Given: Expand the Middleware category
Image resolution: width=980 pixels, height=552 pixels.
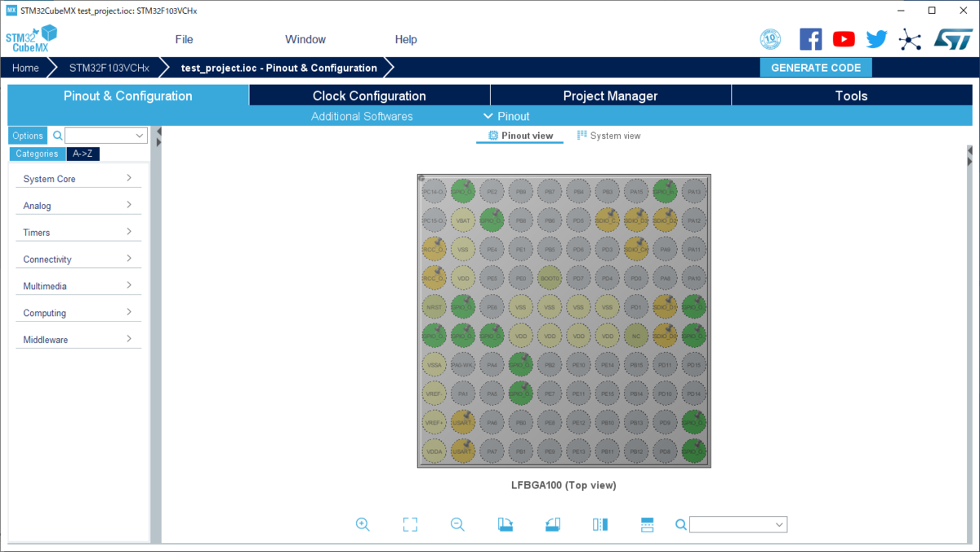Looking at the screenshot, I should click(x=78, y=340).
